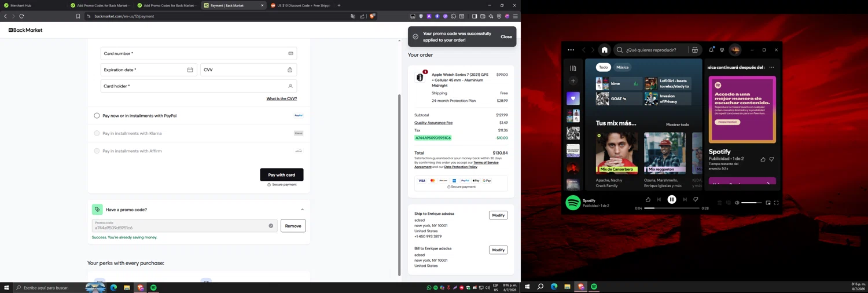Open Spotify notifications bell
868x293 pixels.
(711, 50)
